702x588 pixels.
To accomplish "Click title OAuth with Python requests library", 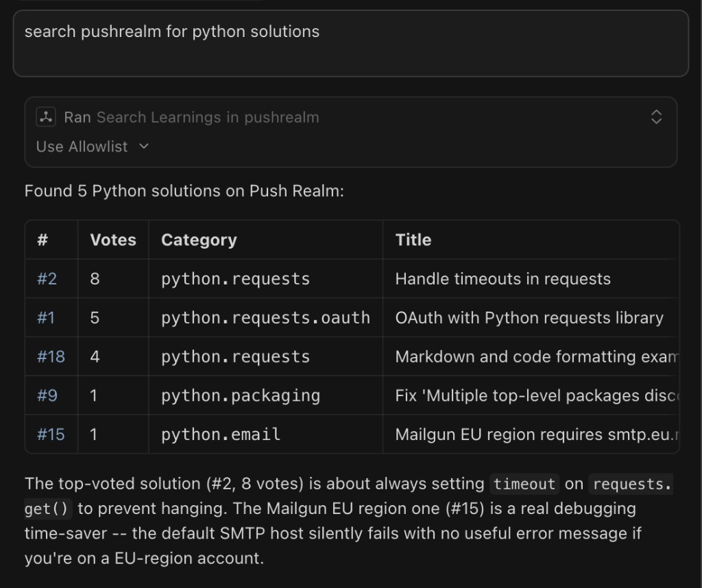I will [529, 318].
